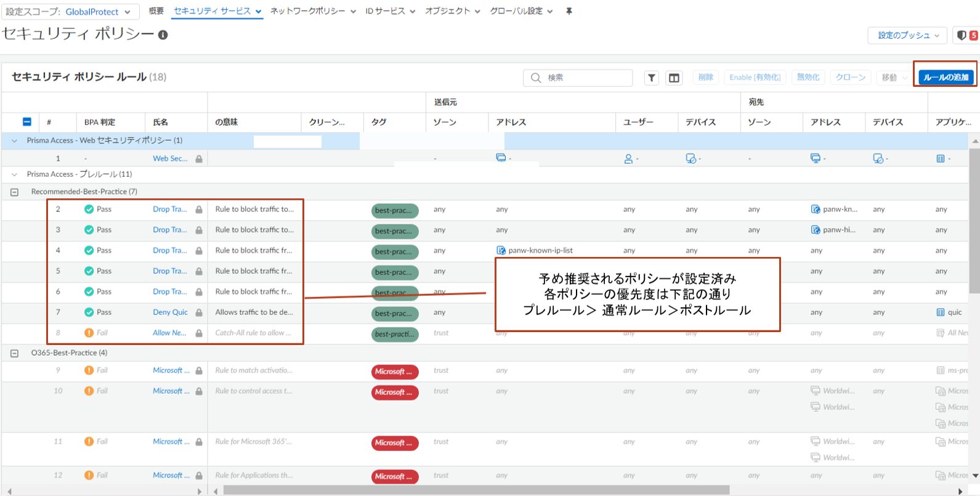
Task: Open 設定スコープ GlobalProtect dropdown
Action: [x=70, y=12]
